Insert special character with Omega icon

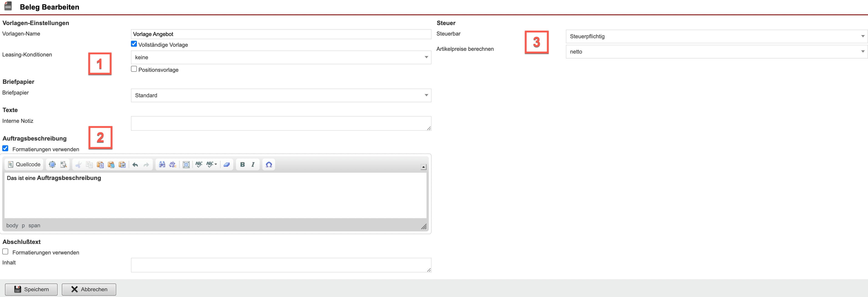pyautogui.click(x=268, y=164)
